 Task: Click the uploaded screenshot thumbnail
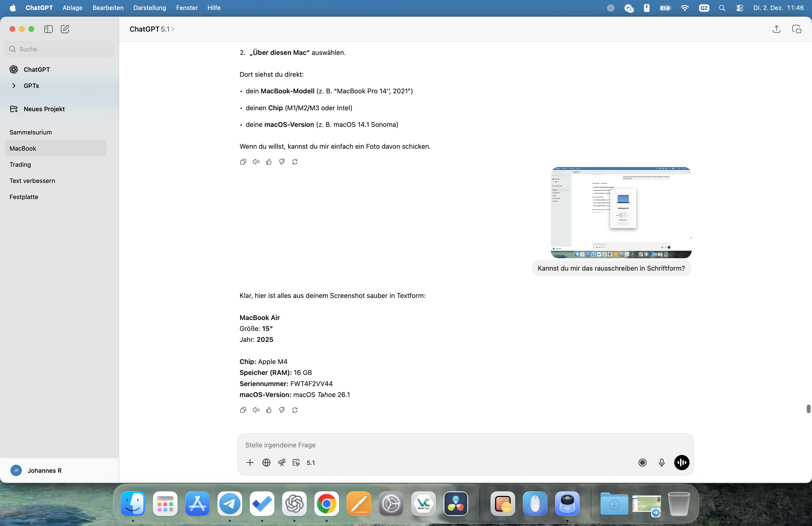[621, 212]
